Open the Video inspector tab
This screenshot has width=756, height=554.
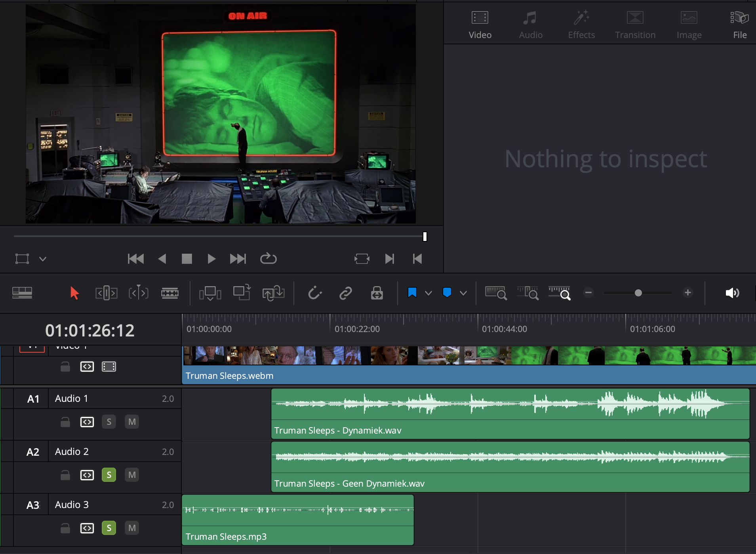[480, 25]
